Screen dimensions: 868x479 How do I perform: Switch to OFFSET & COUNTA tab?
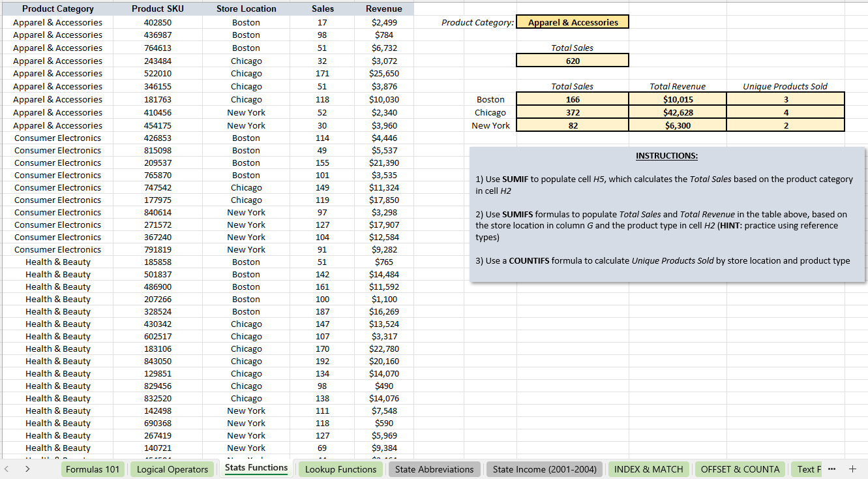click(740, 469)
